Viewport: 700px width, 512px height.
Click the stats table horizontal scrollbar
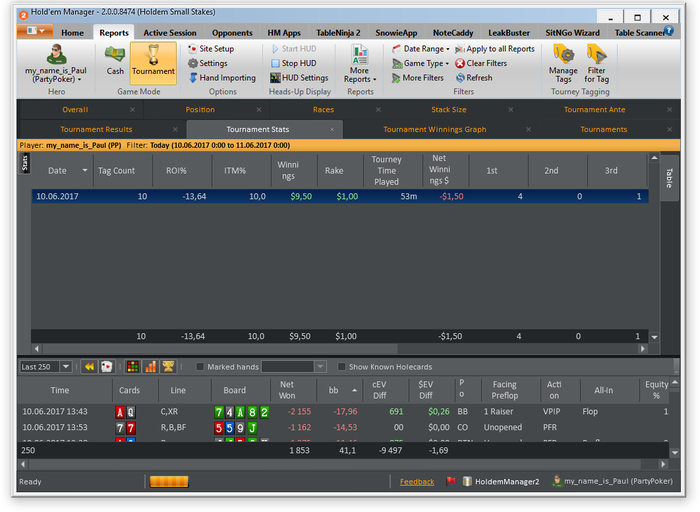[x=220, y=348]
